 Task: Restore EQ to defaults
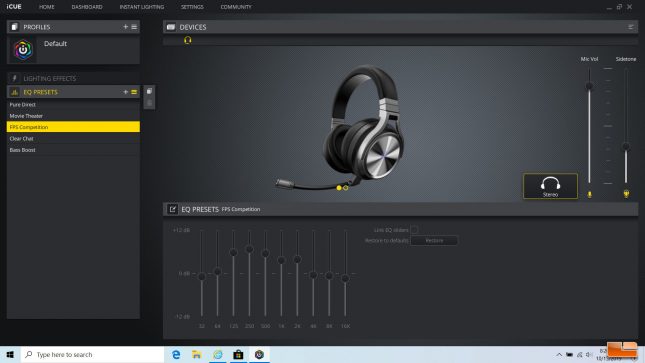(434, 240)
